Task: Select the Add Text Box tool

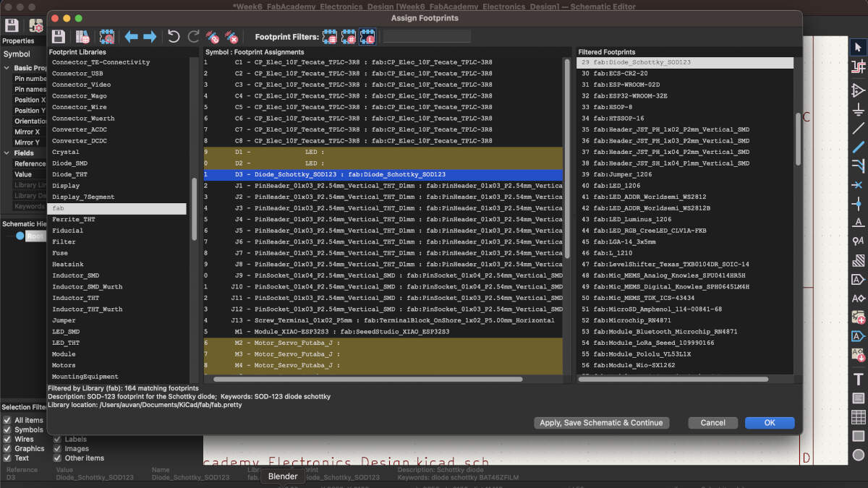Action: pyautogui.click(x=859, y=398)
